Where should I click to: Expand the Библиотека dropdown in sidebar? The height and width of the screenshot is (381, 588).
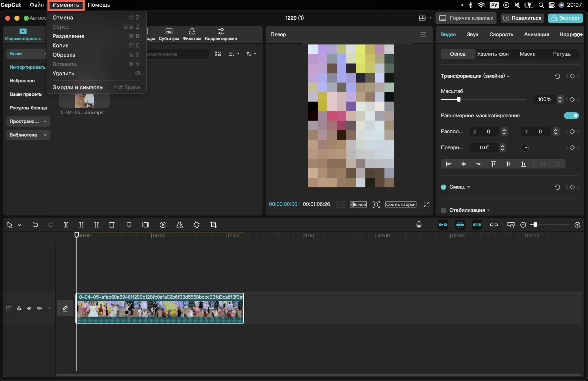click(x=28, y=135)
